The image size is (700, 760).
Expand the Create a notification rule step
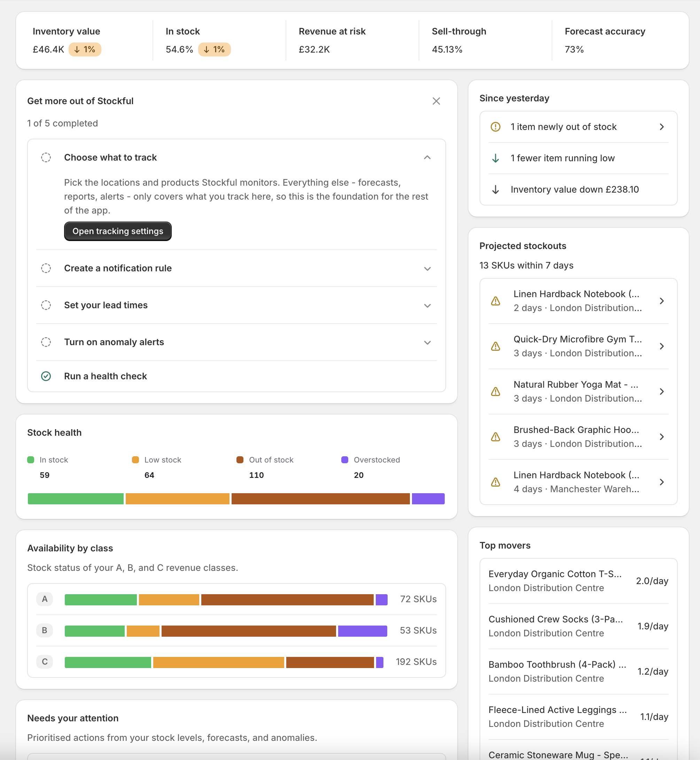coord(427,269)
